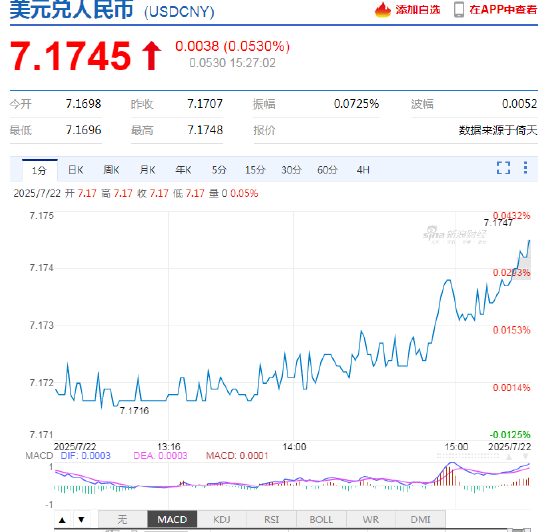Turn off indicators with 无 option
Viewport: 550px width, 532px height.
coord(122,519)
